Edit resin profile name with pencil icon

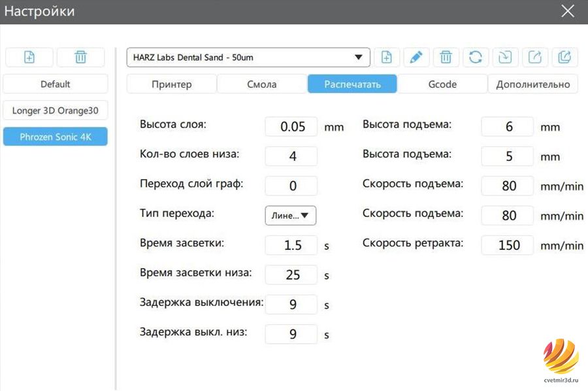(x=416, y=58)
